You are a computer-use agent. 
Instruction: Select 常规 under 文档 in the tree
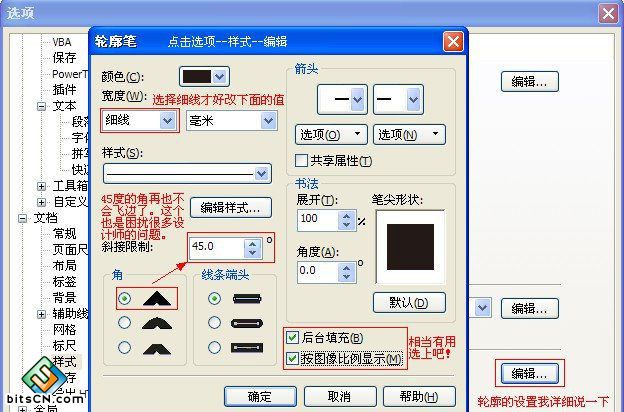click(x=64, y=234)
